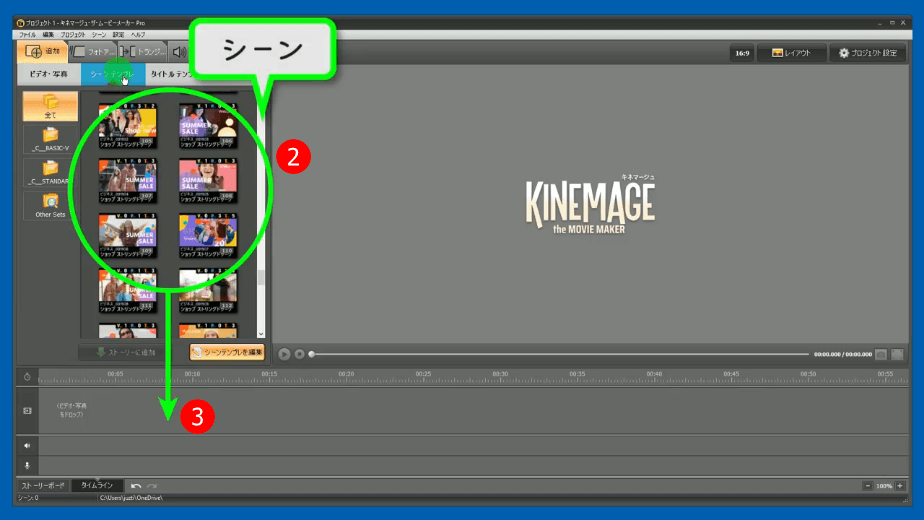Image resolution: width=924 pixels, height=520 pixels.
Task: Click the speaker audio track icon
Action: 27,446
